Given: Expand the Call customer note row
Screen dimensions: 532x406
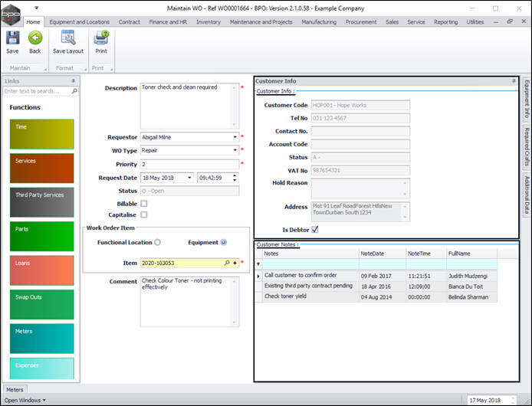Looking at the screenshot, I should click(x=258, y=276).
